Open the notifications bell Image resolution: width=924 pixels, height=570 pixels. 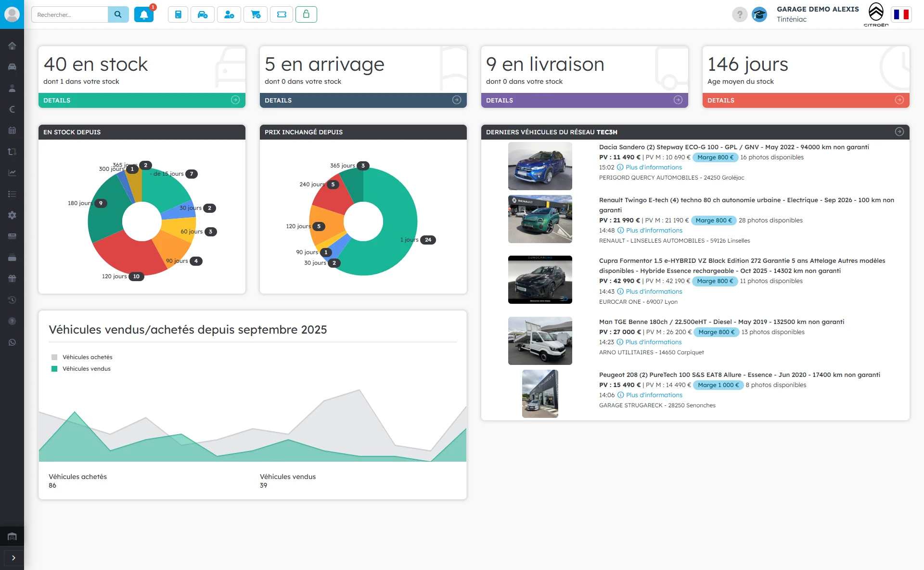click(144, 14)
